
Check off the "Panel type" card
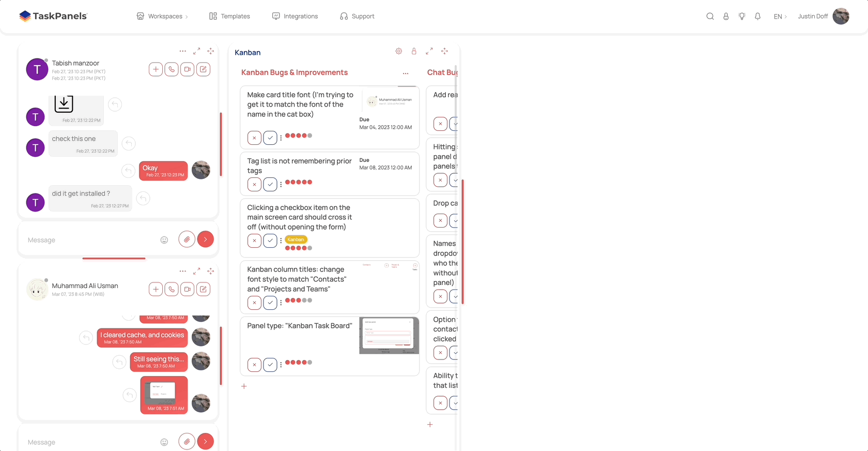pos(270,365)
